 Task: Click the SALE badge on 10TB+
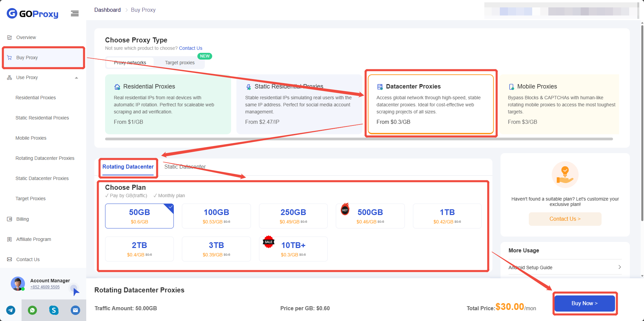click(x=268, y=242)
